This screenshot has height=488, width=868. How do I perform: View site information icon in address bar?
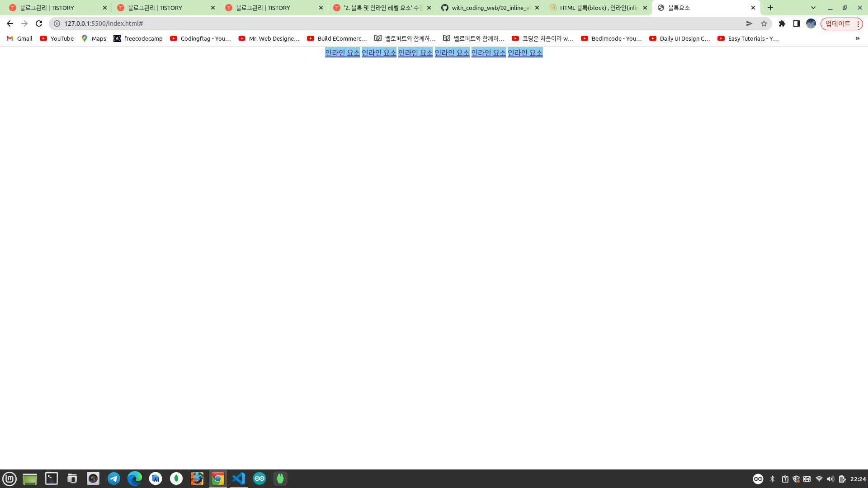(x=57, y=23)
